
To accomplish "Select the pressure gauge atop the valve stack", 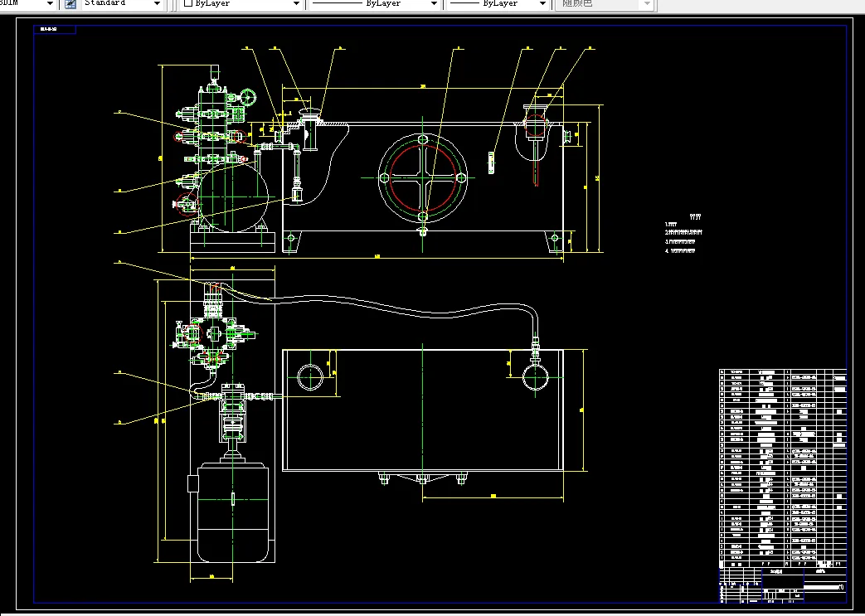I will 248,98.
